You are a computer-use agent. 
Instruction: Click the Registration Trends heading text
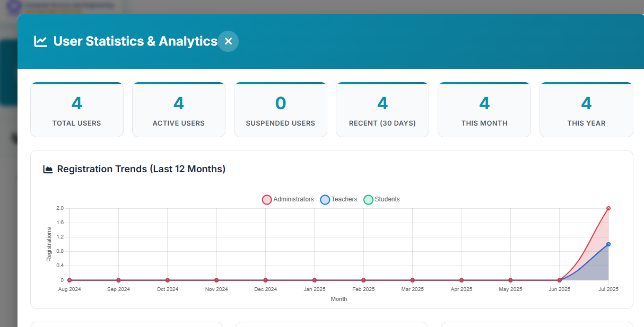pos(141,169)
